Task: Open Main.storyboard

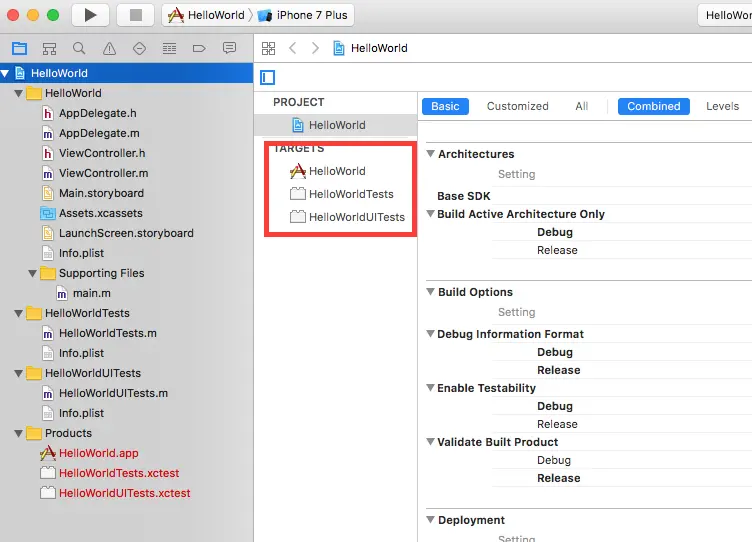Action: click(x=101, y=193)
